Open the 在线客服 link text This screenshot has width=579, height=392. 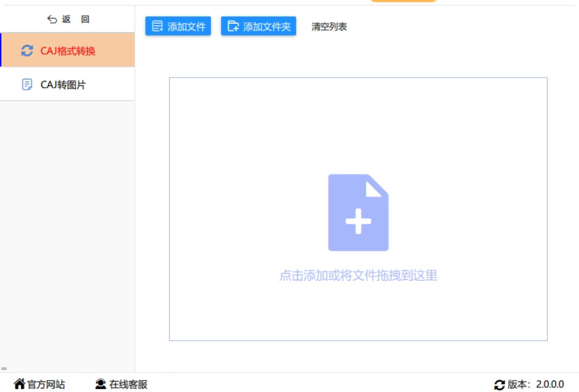[128, 384]
